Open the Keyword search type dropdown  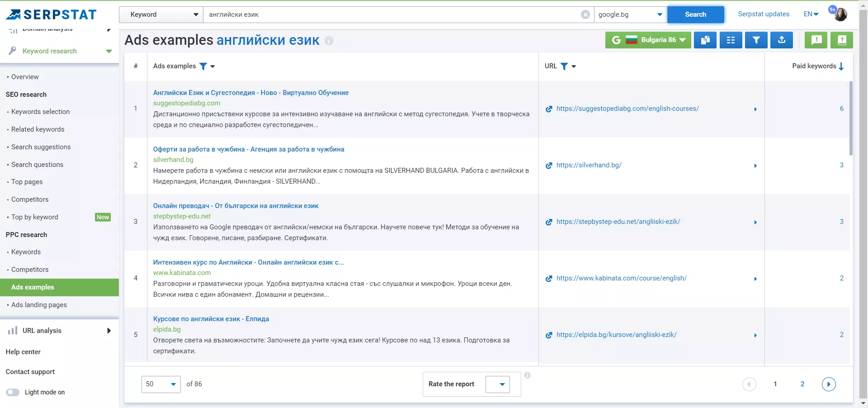coord(161,14)
